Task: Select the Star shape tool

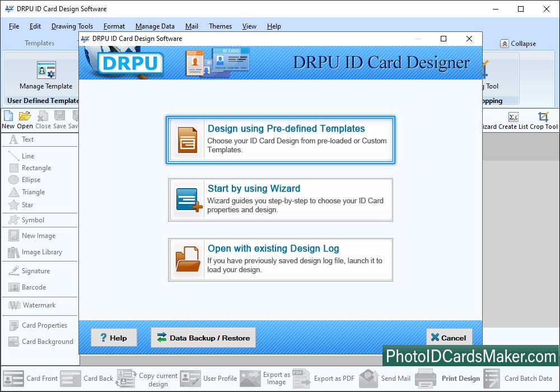Action: [x=21, y=205]
